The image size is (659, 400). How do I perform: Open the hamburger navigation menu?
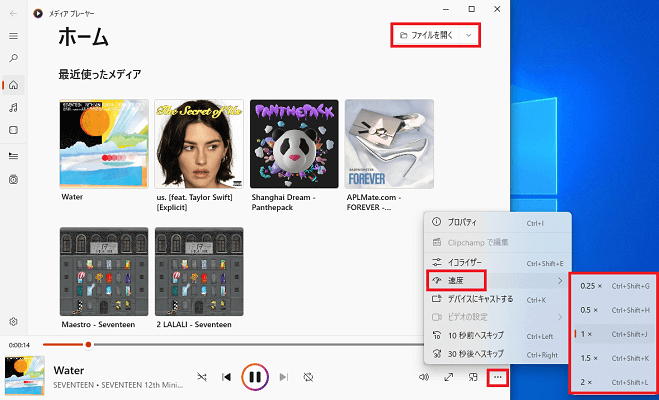coord(13,36)
